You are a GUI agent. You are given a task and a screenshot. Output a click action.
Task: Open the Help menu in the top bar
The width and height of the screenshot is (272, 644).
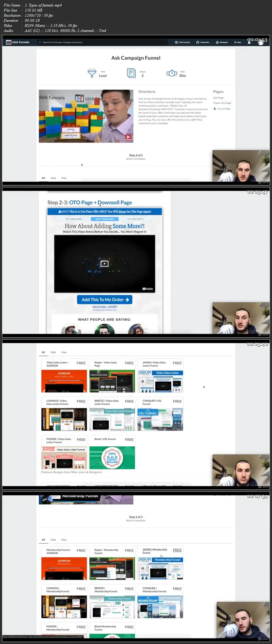coord(238,42)
